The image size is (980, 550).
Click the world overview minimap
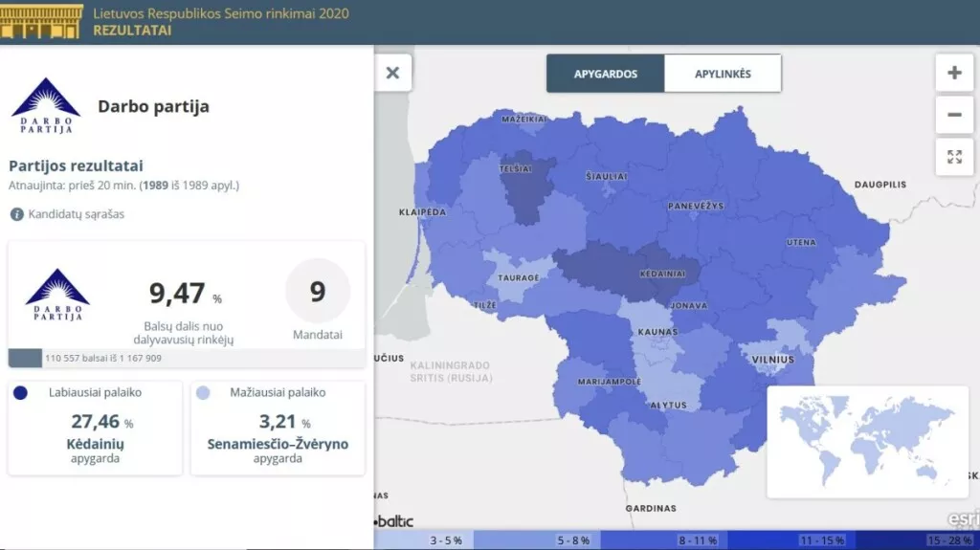pos(867,442)
